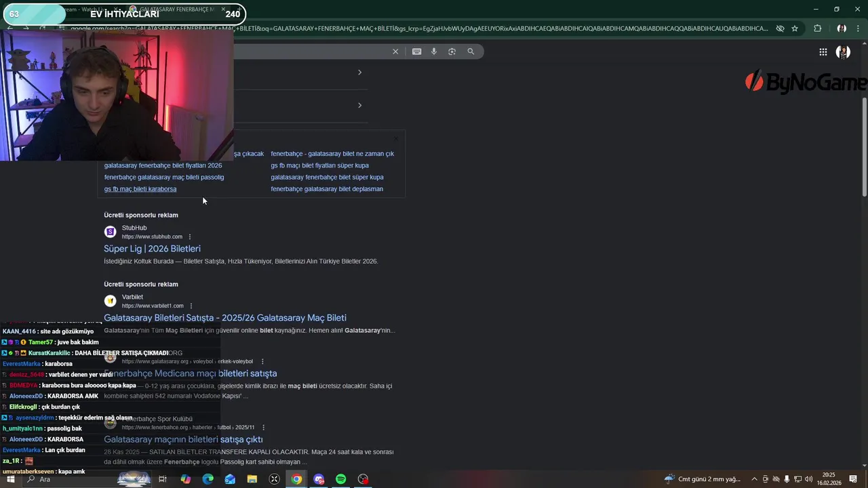Click the page vertical scrollbar
868x488 pixels.
click(864, 146)
